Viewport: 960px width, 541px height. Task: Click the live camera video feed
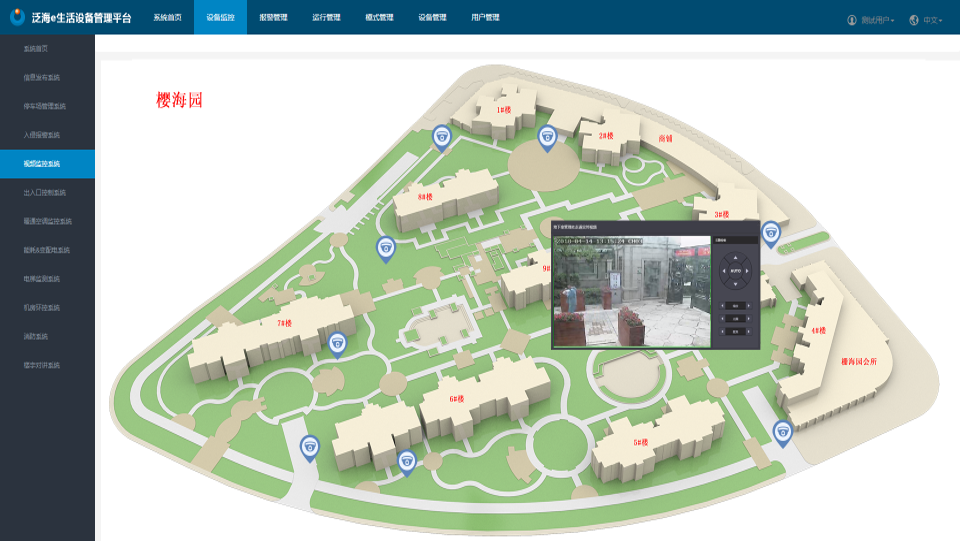coord(631,291)
